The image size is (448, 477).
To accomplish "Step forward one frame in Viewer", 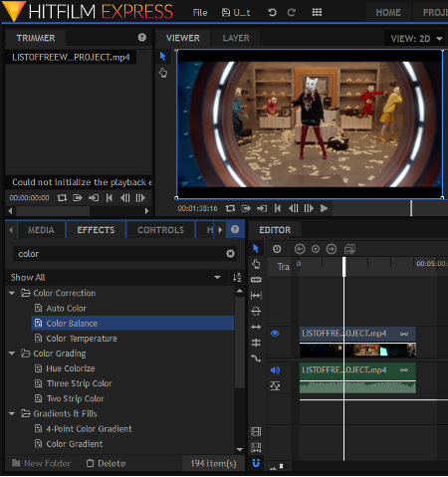I will pos(309,208).
